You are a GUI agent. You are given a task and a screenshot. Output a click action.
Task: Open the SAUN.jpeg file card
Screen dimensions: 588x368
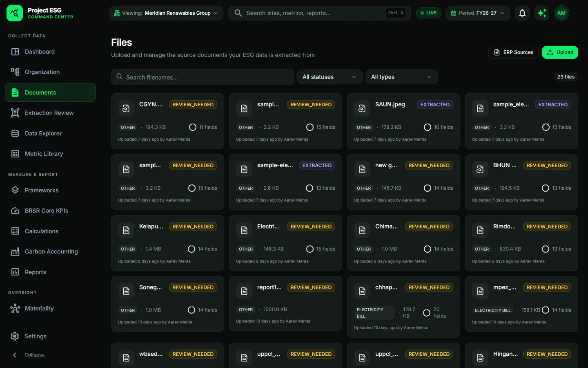[x=403, y=121]
